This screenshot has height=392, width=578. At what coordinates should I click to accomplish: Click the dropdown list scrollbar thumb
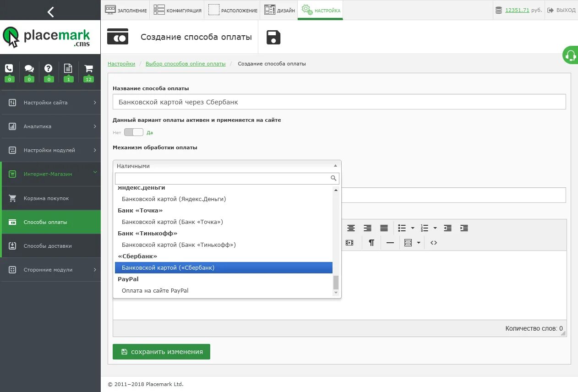tap(336, 282)
